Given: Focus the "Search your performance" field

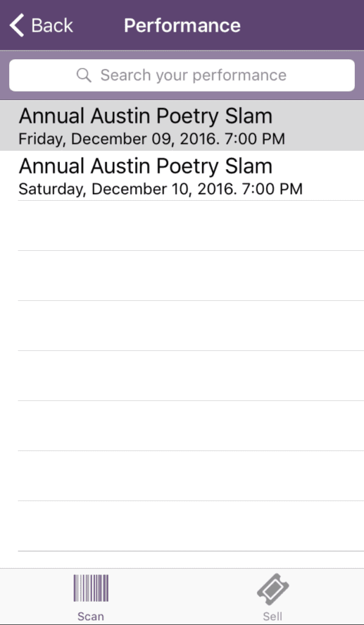Looking at the screenshot, I should (182, 75).
